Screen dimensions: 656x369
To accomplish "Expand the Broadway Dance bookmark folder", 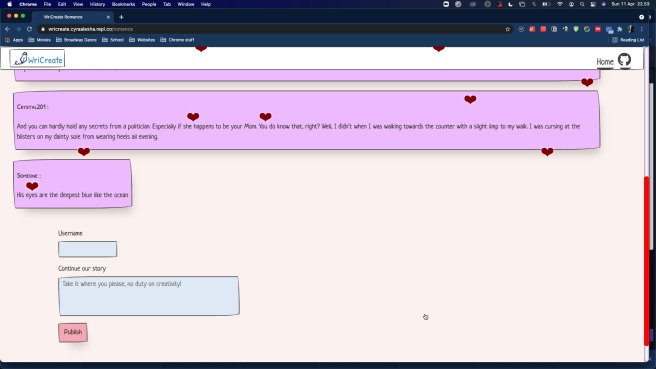I will pyautogui.click(x=76, y=40).
